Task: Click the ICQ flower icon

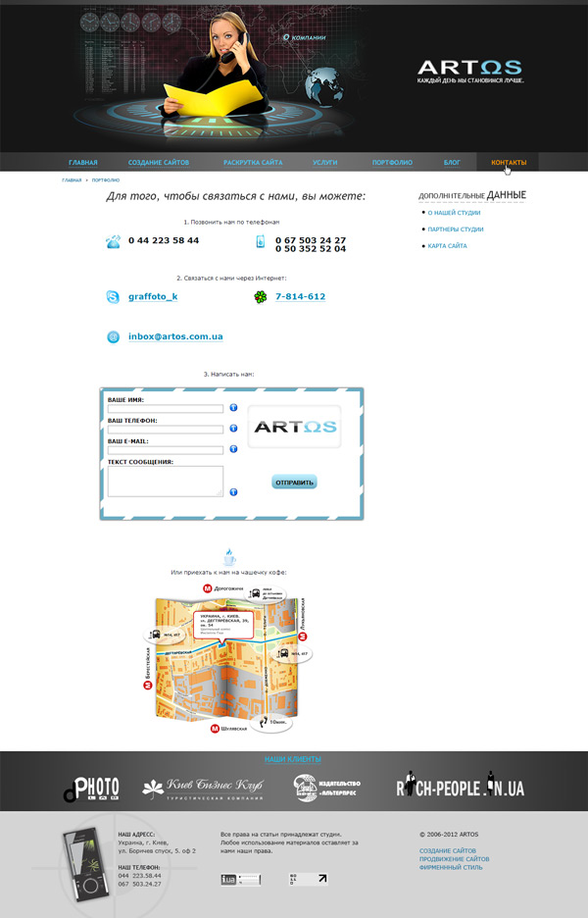Action: coord(260,296)
